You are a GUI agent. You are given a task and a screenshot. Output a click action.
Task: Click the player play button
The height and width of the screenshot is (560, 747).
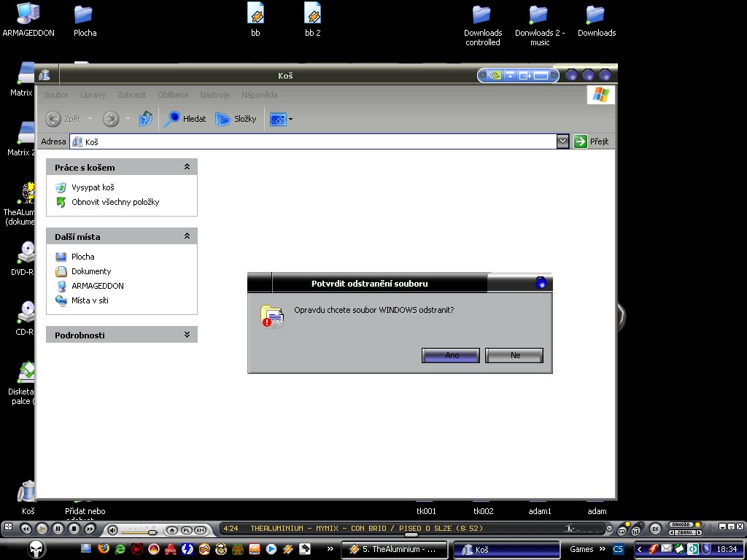42,529
